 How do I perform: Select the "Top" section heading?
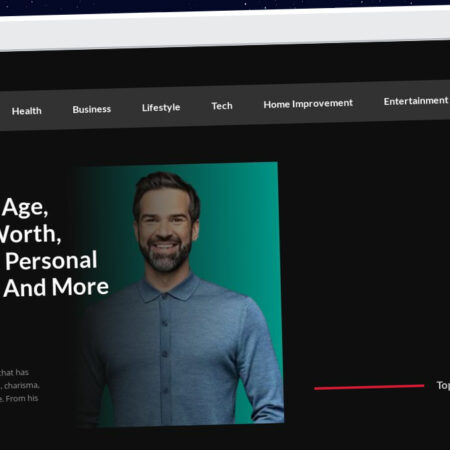443,386
